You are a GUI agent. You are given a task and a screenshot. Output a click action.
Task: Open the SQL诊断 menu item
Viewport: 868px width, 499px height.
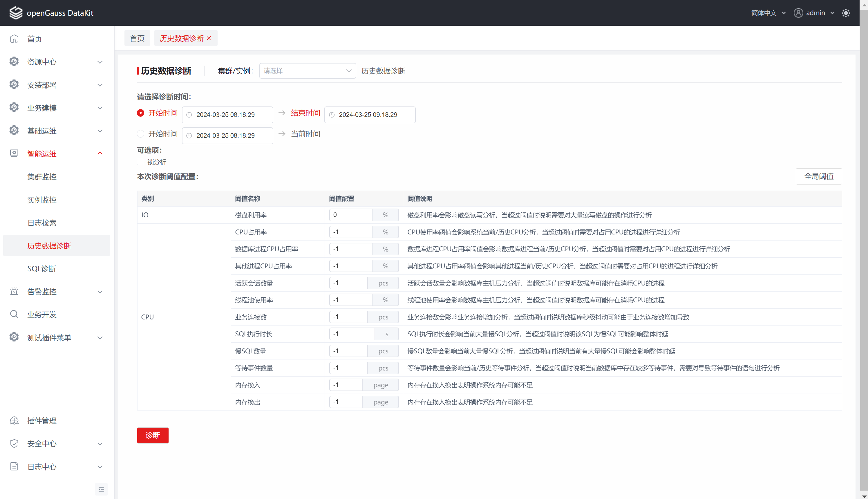point(41,269)
